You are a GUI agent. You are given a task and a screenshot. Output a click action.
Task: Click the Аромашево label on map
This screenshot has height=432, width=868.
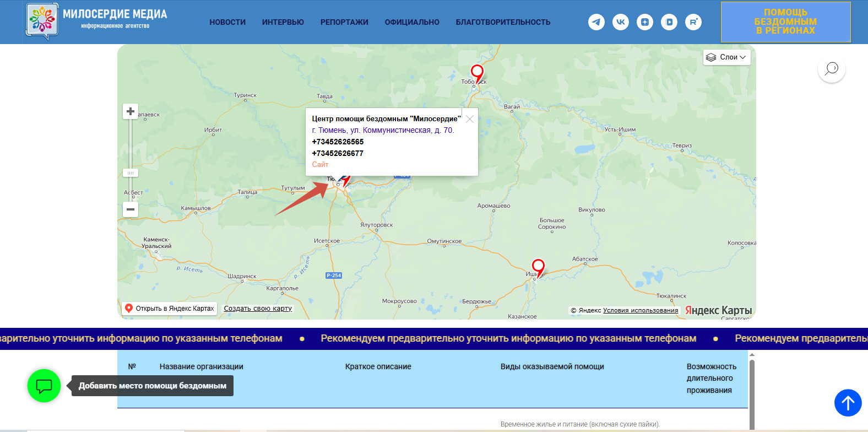493,206
